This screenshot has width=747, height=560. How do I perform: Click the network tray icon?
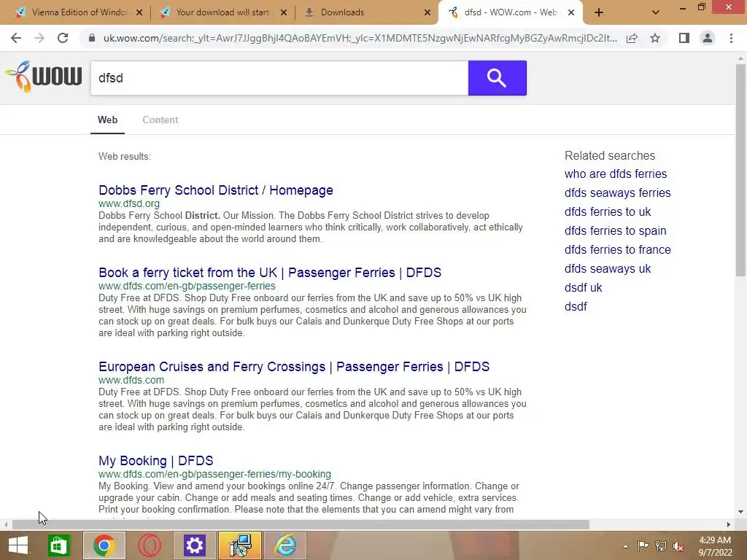pyautogui.click(x=661, y=545)
